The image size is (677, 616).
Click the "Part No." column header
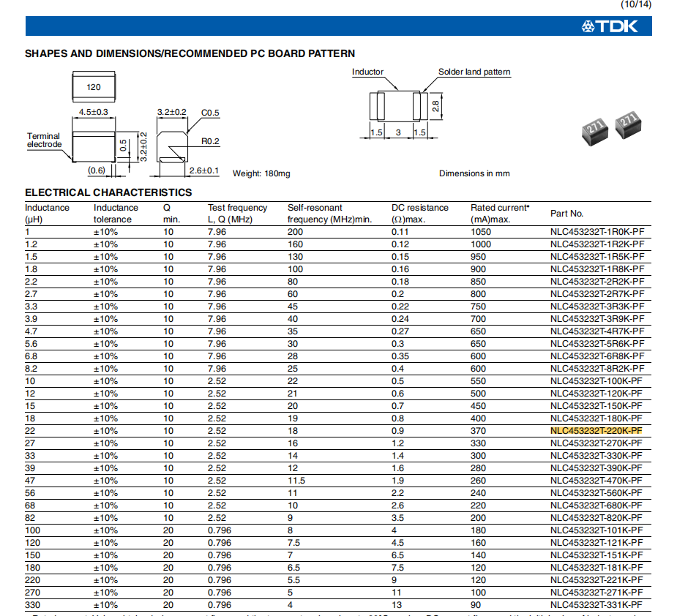click(x=567, y=214)
